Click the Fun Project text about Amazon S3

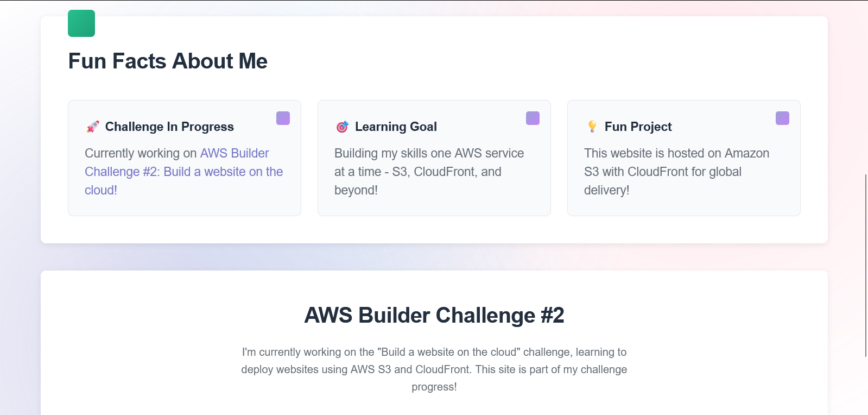[676, 172]
